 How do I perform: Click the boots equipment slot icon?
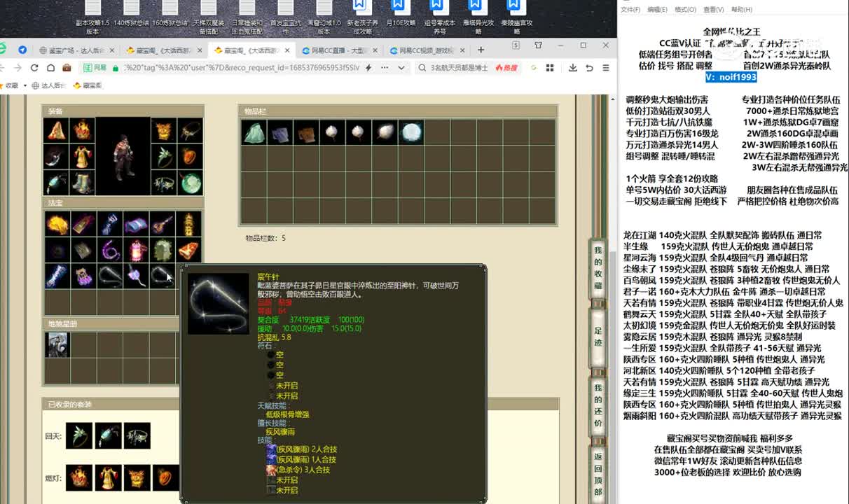point(83,183)
